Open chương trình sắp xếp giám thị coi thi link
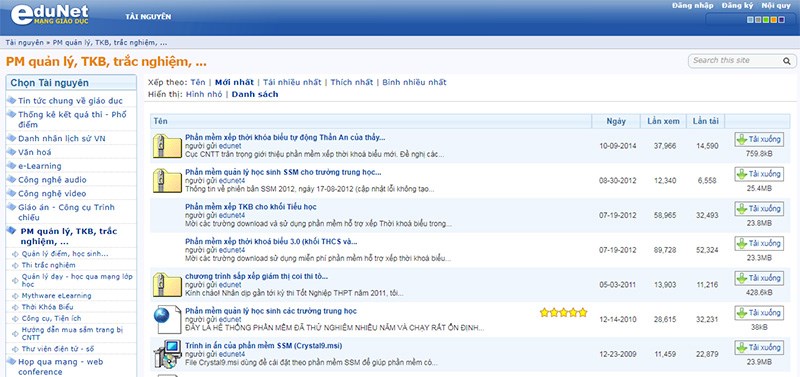 pos(256,276)
